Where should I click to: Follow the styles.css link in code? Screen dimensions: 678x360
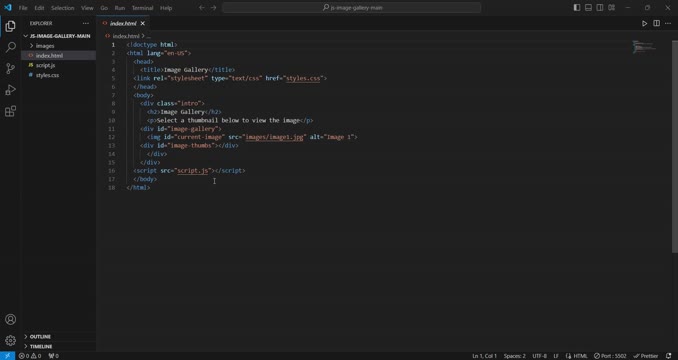point(303,78)
